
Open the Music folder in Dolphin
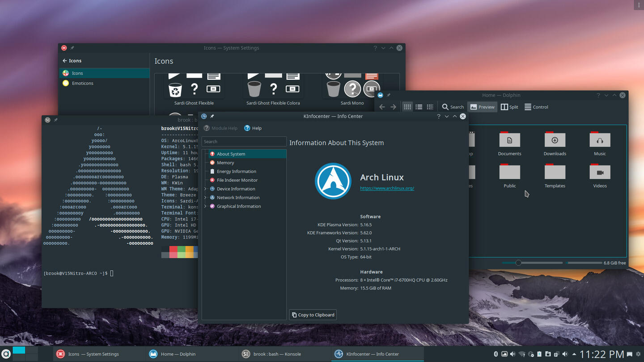600,143
